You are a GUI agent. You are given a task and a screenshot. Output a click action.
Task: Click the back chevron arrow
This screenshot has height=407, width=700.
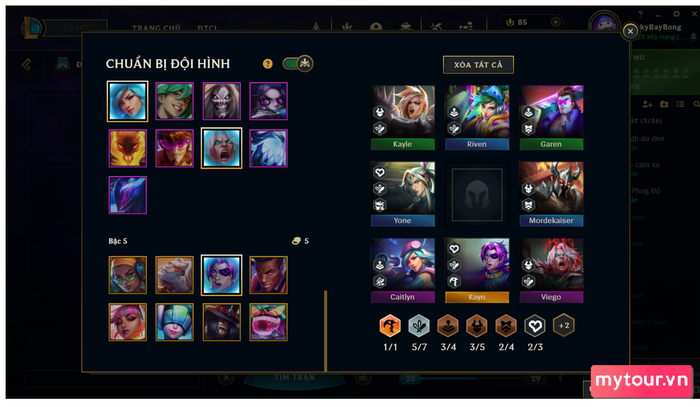(26, 65)
